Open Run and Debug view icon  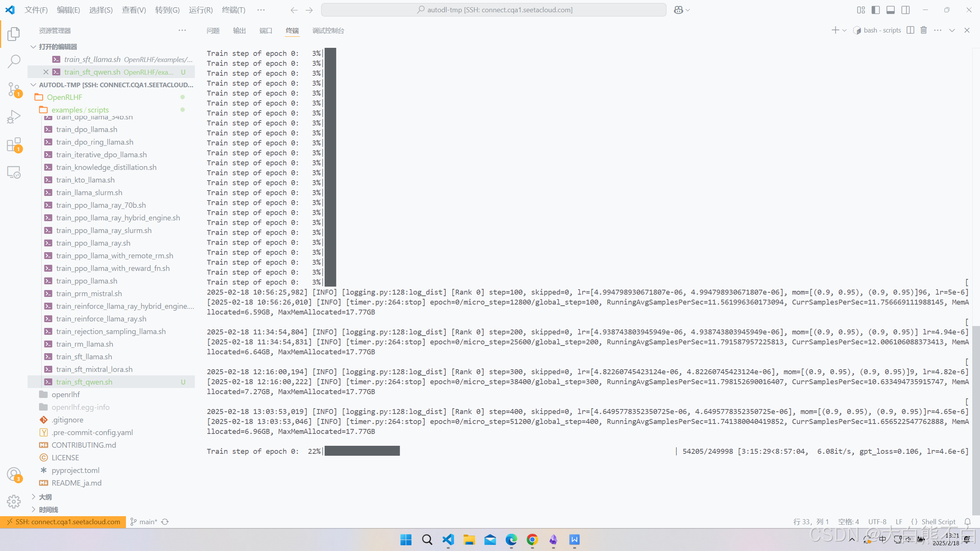[14, 117]
